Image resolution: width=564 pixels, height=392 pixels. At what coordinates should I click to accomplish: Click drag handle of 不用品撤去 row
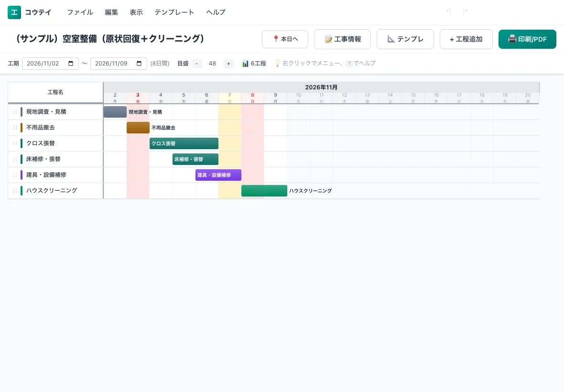(x=15, y=128)
